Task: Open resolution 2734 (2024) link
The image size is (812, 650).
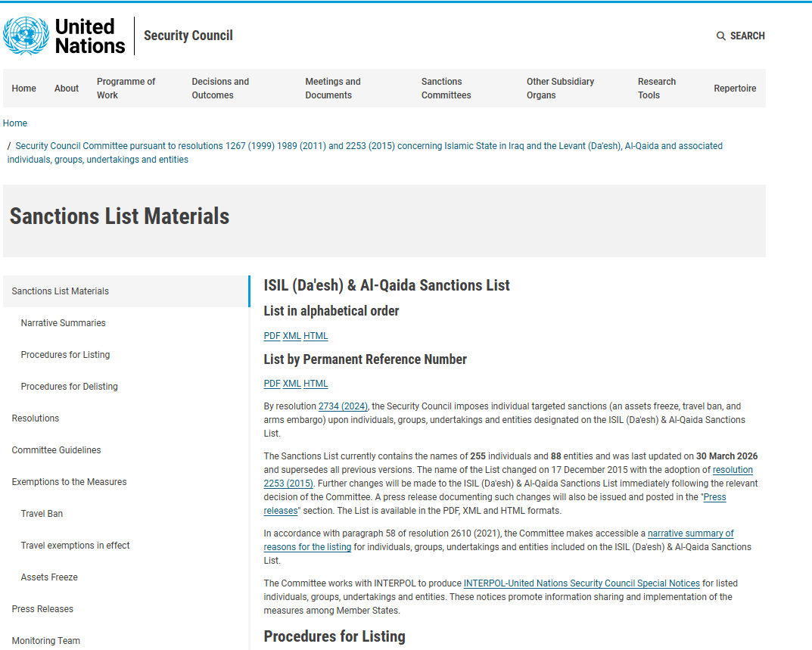Action: pyautogui.click(x=343, y=406)
